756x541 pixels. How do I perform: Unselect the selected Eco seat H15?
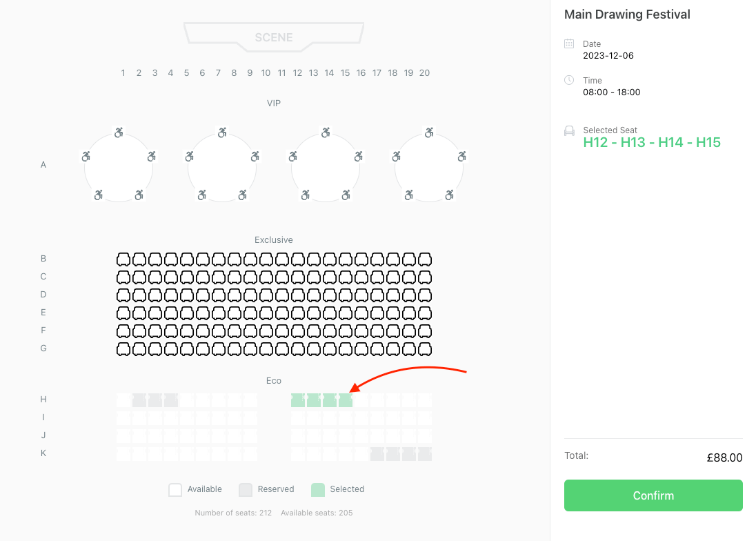click(x=346, y=400)
